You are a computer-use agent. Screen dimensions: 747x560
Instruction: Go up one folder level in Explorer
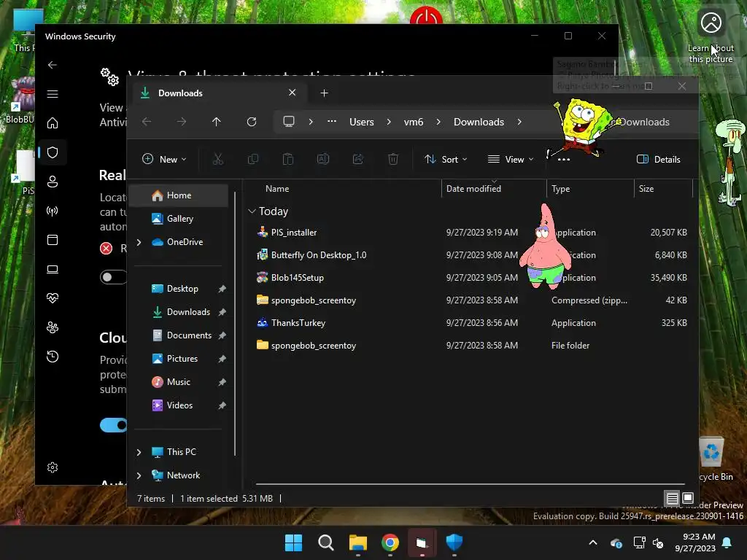tap(216, 122)
